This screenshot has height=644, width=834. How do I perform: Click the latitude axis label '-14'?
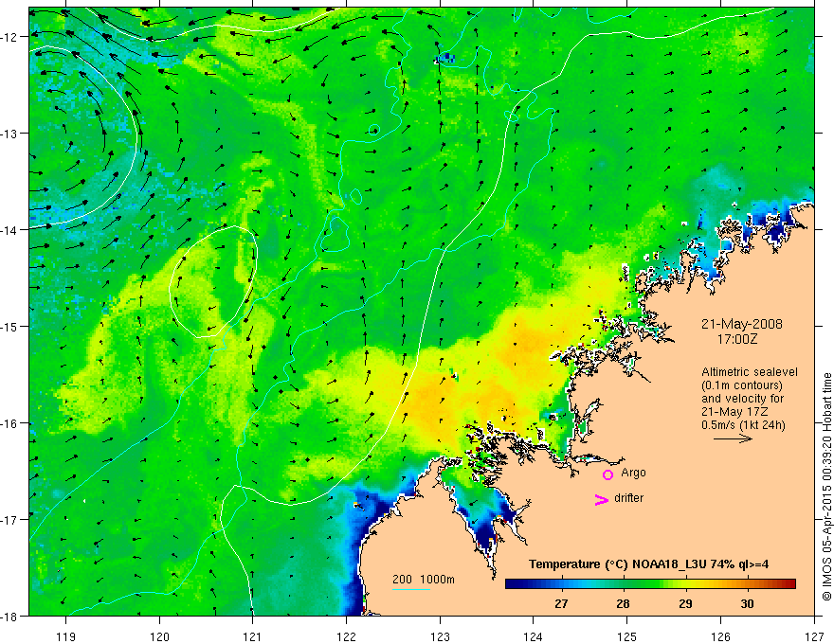pos(9,230)
